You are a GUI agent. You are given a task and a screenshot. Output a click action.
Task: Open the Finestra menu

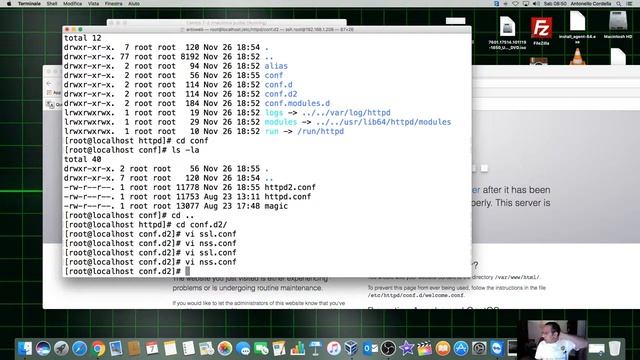(113, 4)
